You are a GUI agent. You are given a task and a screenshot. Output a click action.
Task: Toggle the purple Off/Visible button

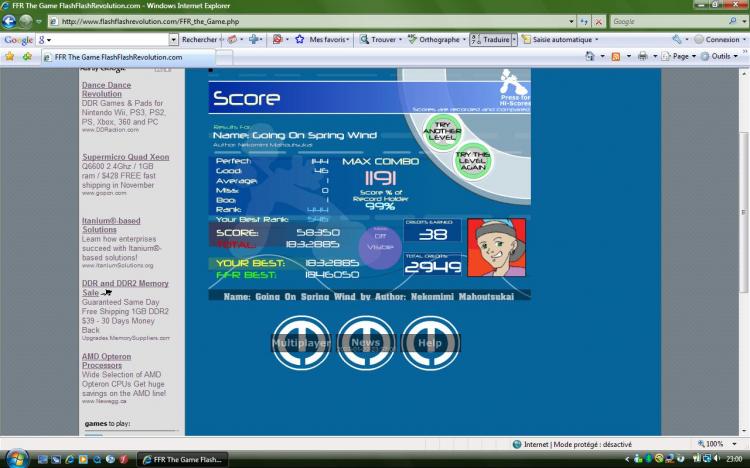click(380, 247)
